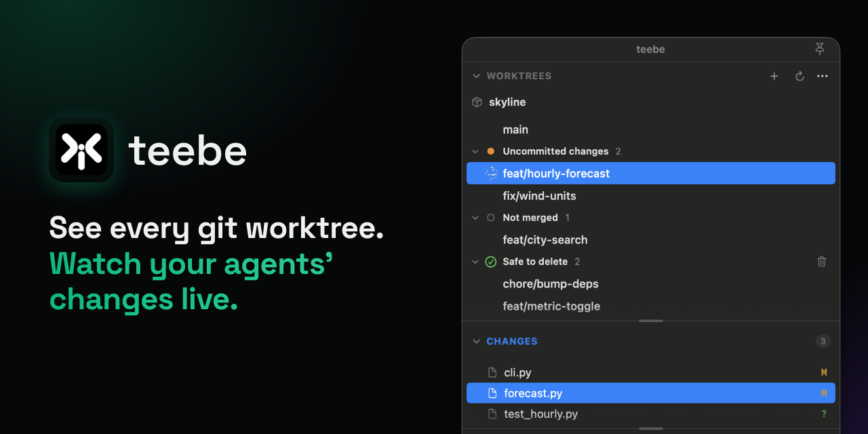Click the divider handle below the worktrees list
868x434 pixels.
[x=651, y=321]
